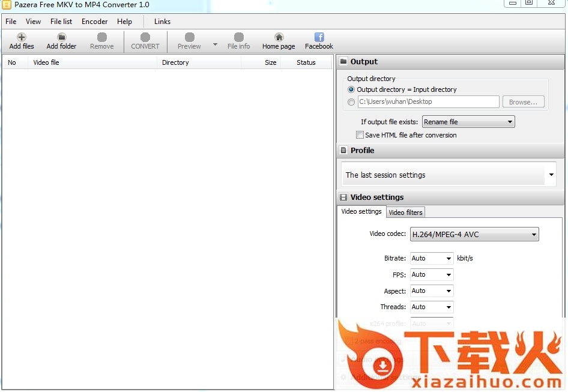Image resolution: width=568 pixels, height=392 pixels.
Task: Click the Remove toolbar icon
Action: (x=101, y=37)
